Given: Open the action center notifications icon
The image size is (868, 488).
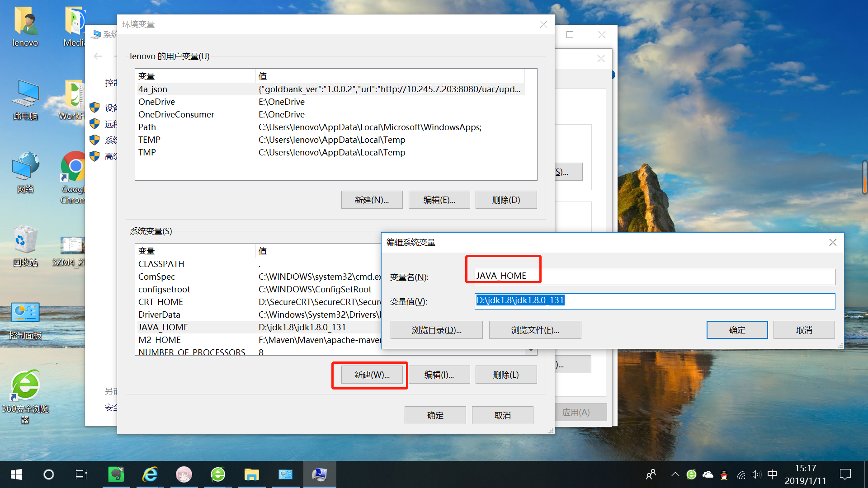Looking at the screenshot, I should (x=845, y=474).
